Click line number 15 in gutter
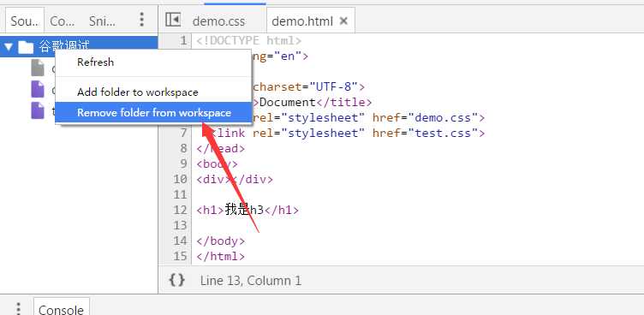644x315 pixels. (180, 256)
